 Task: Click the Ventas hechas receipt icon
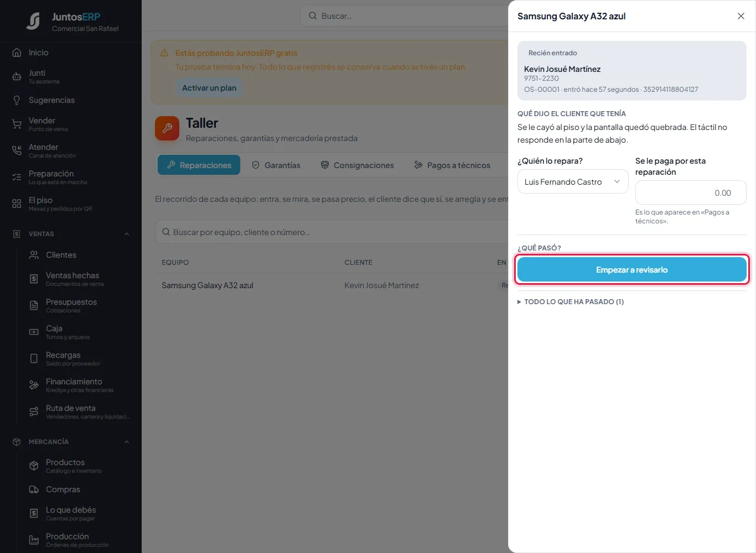pos(34,279)
